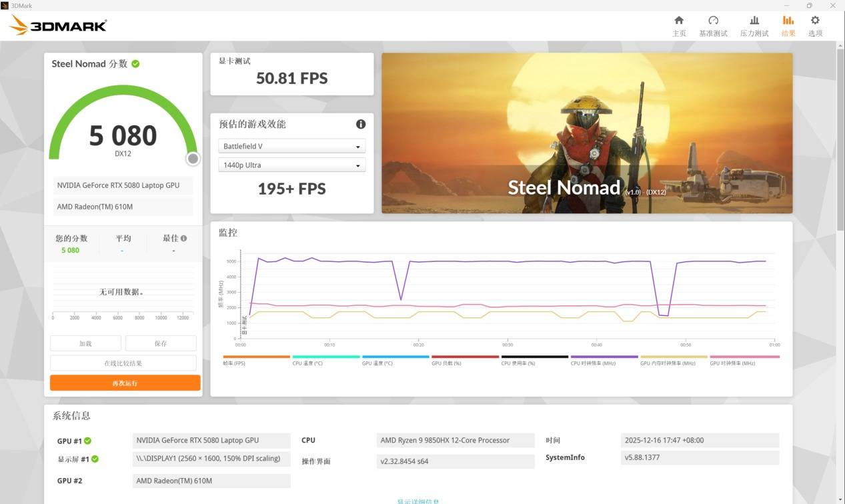Click the 在线比较结果 button
The width and height of the screenshot is (845, 504).
point(123,363)
